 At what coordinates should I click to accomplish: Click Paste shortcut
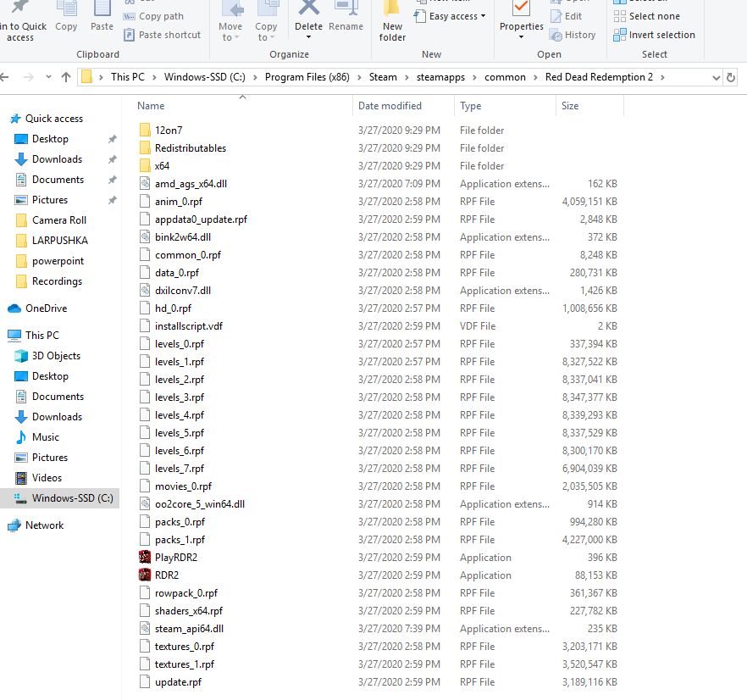point(162,35)
